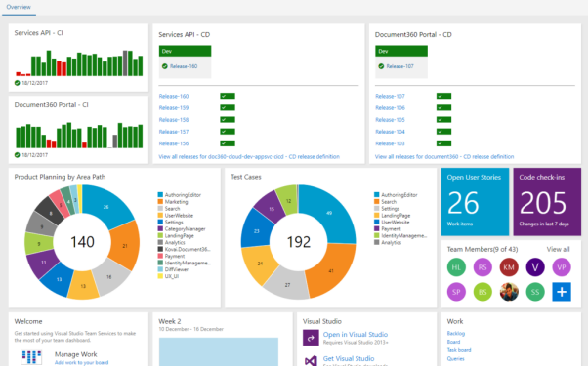Open Services API - CI build chart title

coord(39,33)
